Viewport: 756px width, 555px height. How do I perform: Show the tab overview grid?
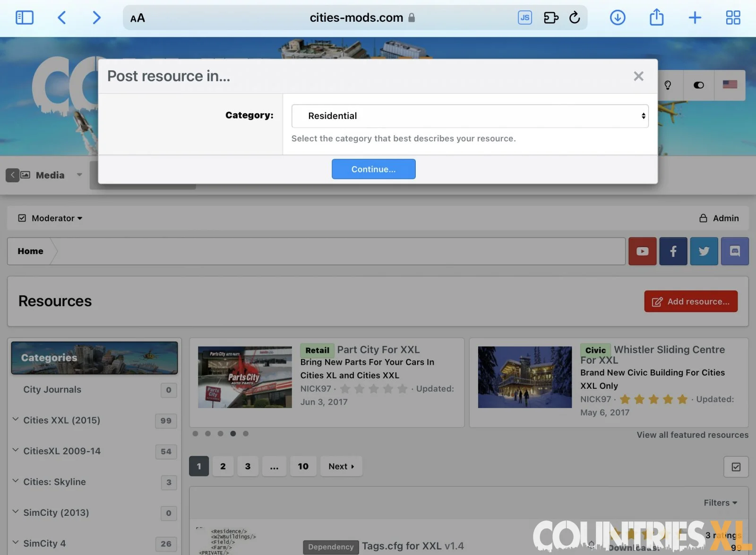point(733,18)
